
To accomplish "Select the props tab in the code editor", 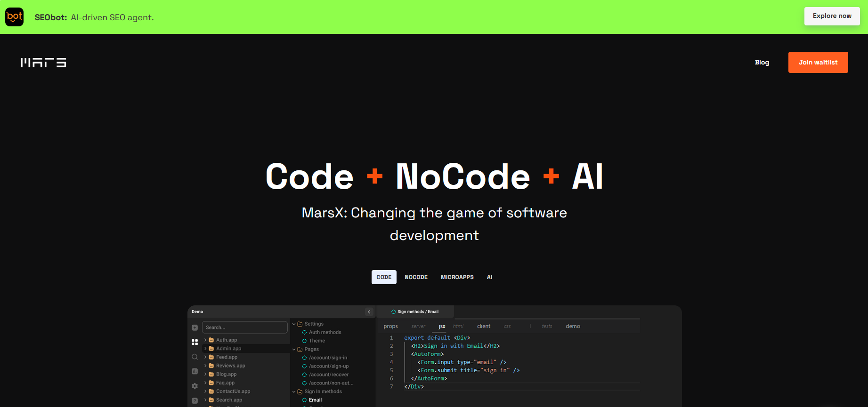I will [x=390, y=326].
